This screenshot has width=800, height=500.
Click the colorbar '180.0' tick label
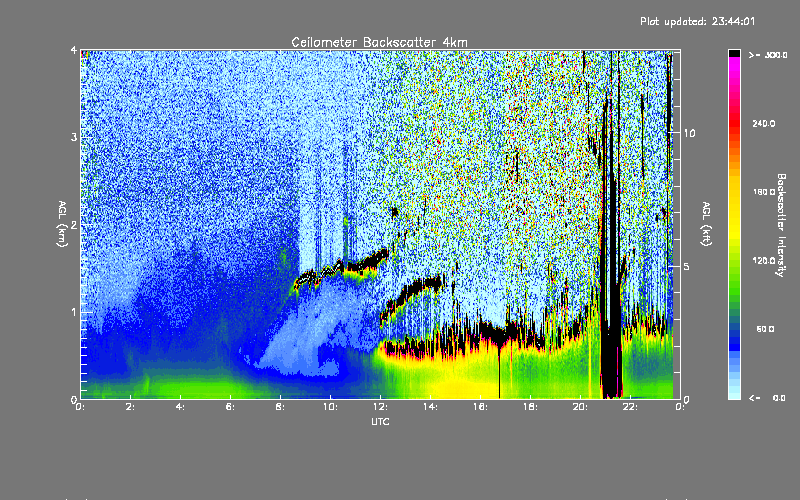[x=764, y=192]
